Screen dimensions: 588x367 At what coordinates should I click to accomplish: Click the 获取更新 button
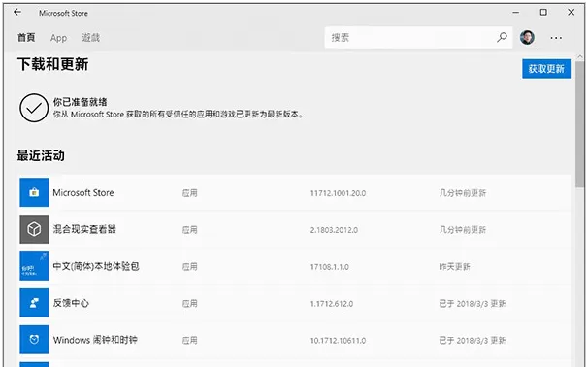546,69
